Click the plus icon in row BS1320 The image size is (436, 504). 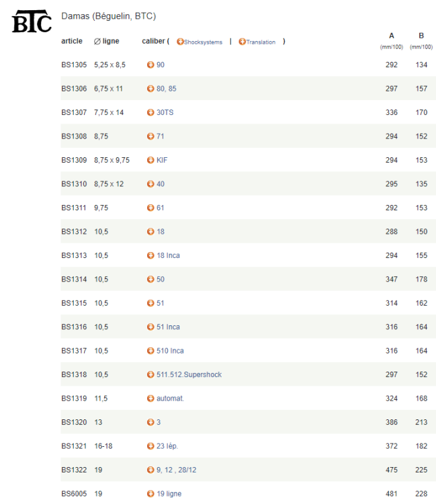coord(150,422)
